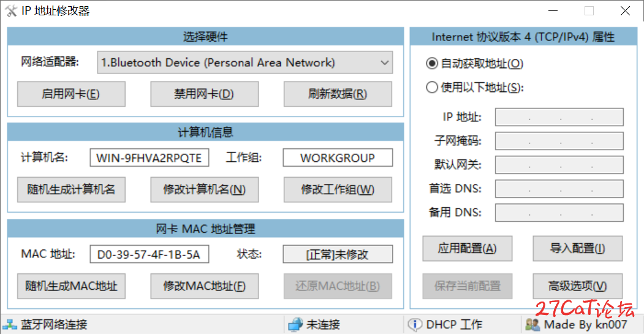Image resolution: width=644 pixels, height=334 pixels.
Task: Click the globe not-connected status icon
Action: [x=295, y=325]
